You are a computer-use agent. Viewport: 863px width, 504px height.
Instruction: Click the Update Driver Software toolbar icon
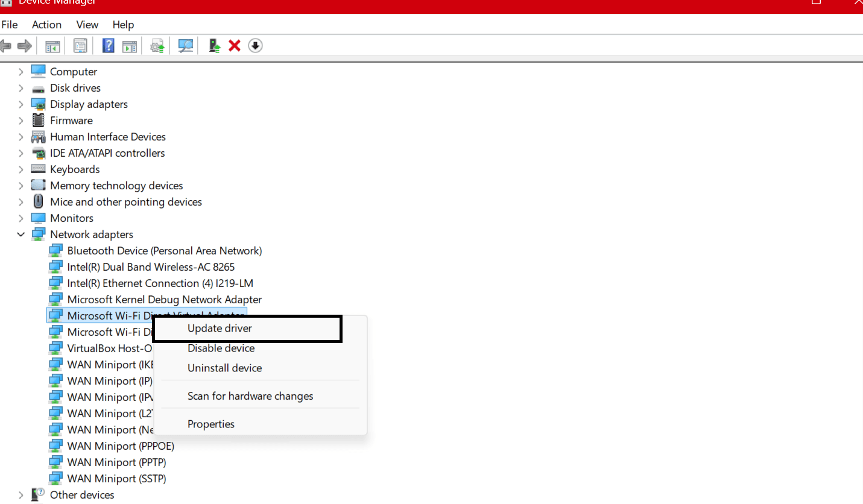click(x=214, y=45)
